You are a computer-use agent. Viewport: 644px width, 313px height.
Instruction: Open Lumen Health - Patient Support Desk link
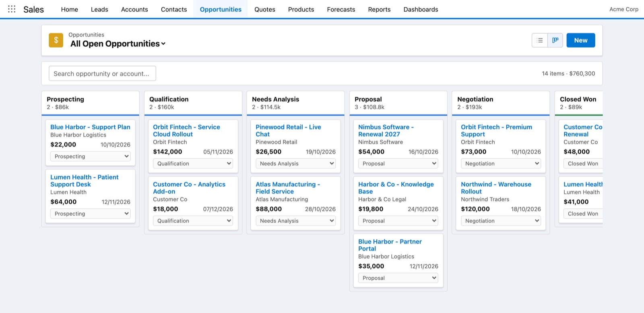(x=84, y=180)
